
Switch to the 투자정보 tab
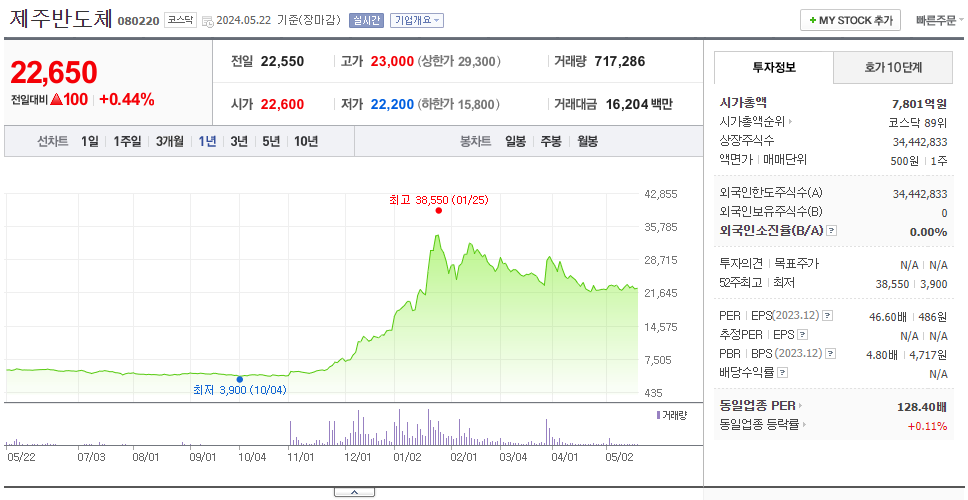click(774, 68)
